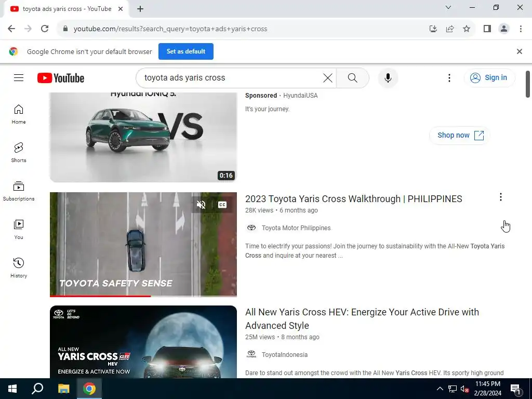532x399 pixels.
Task: Clear the search box with the X icon
Action: pyautogui.click(x=327, y=78)
